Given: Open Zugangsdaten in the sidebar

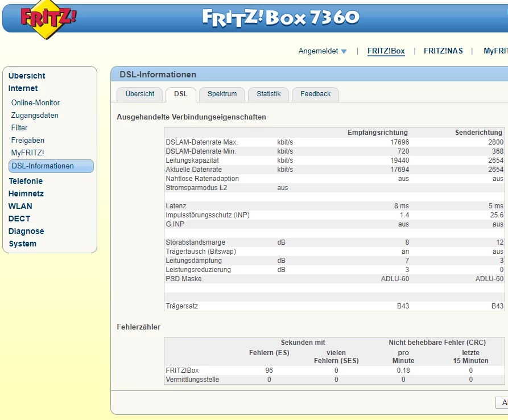Looking at the screenshot, I should 35,116.
